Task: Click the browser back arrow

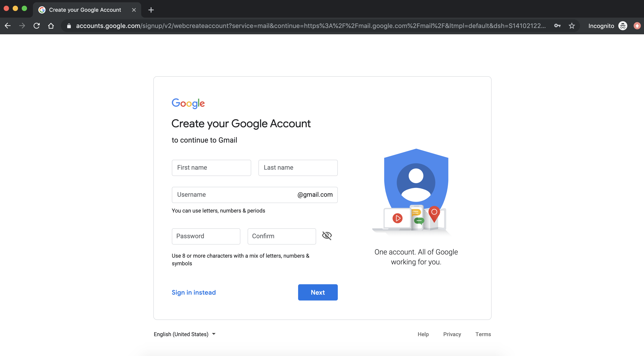Action: pyautogui.click(x=8, y=26)
